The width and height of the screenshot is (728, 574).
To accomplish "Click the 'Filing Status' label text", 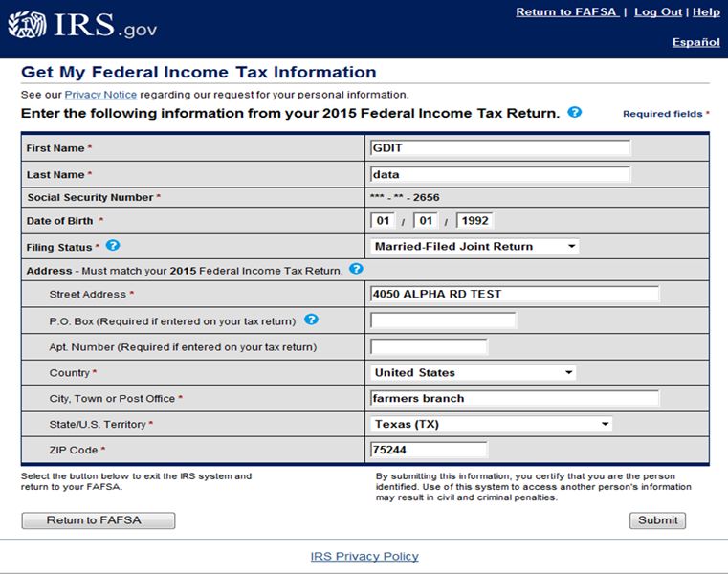I will tap(59, 248).
